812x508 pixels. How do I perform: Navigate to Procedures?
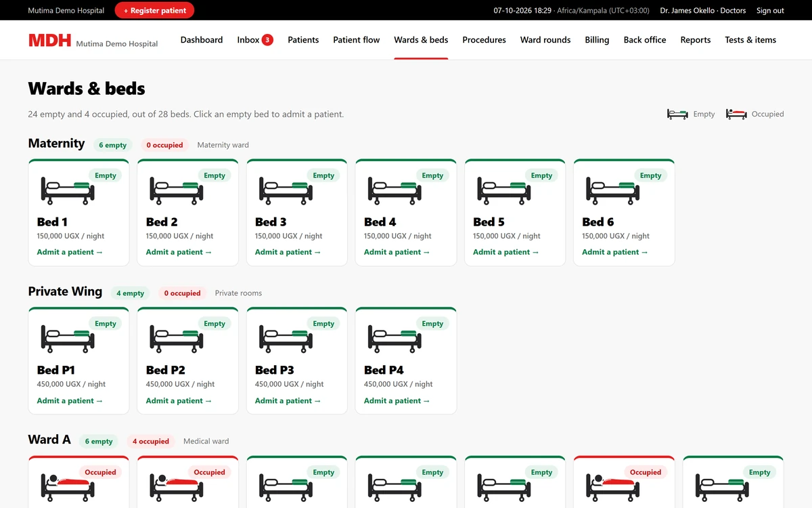pyautogui.click(x=484, y=40)
